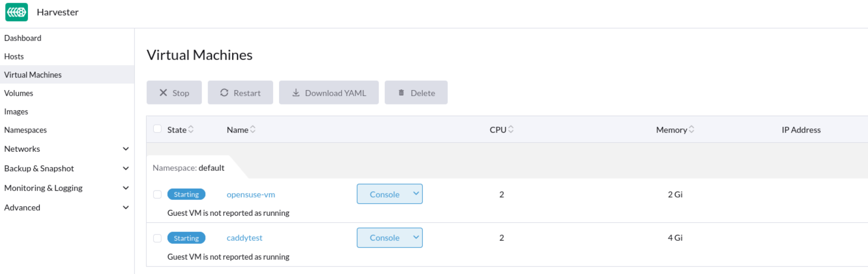The width and height of the screenshot is (868, 274).
Task: Open the Dashboard page
Action: click(23, 38)
